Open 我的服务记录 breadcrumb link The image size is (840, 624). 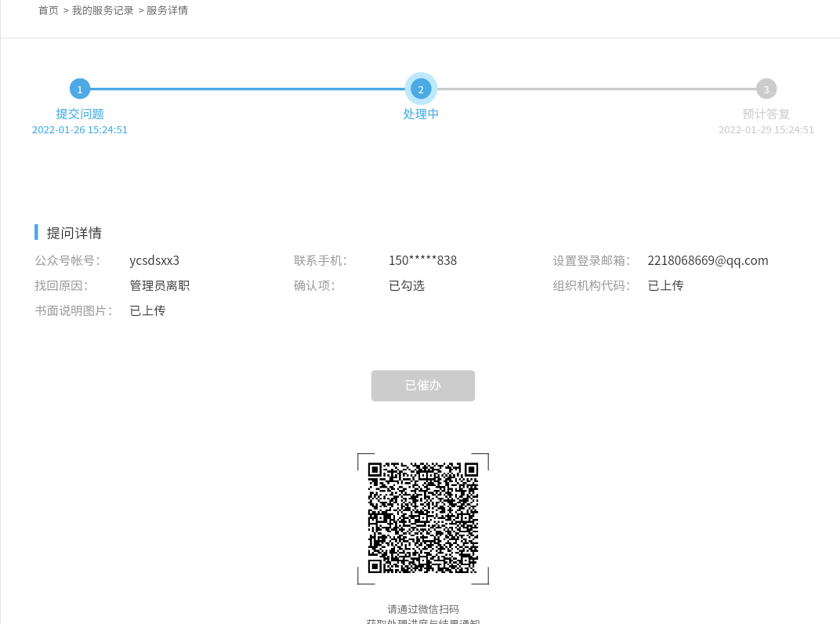click(x=103, y=11)
